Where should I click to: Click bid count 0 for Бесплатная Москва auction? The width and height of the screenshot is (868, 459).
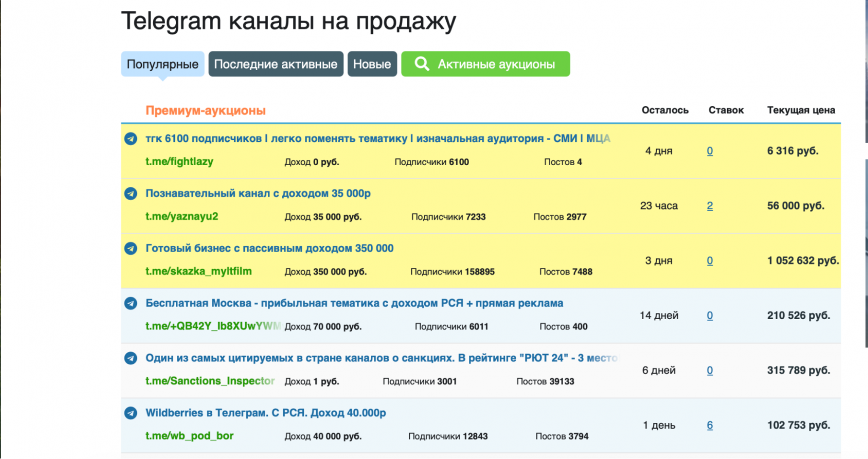(x=710, y=315)
